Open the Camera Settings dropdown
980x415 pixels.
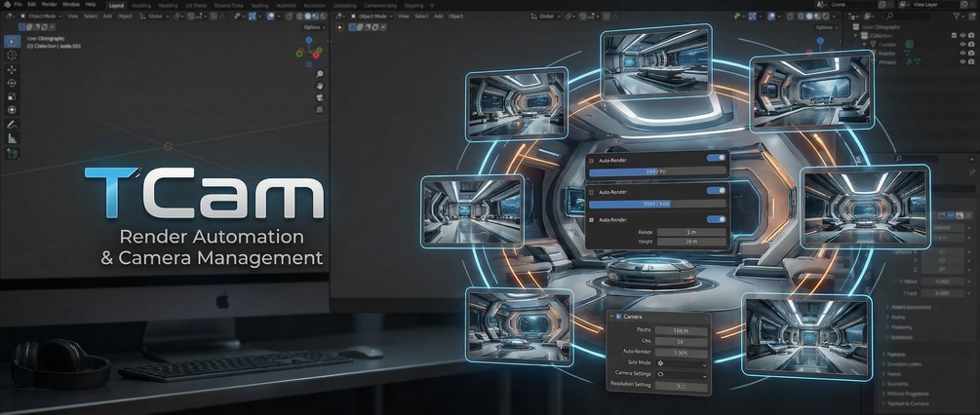(682, 374)
